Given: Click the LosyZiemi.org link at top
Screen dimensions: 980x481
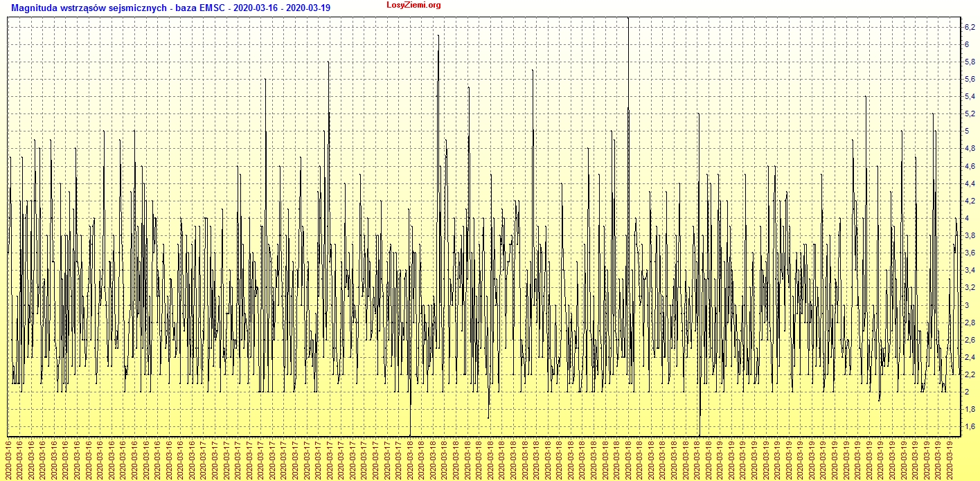Looking at the screenshot, I should click(413, 6).
